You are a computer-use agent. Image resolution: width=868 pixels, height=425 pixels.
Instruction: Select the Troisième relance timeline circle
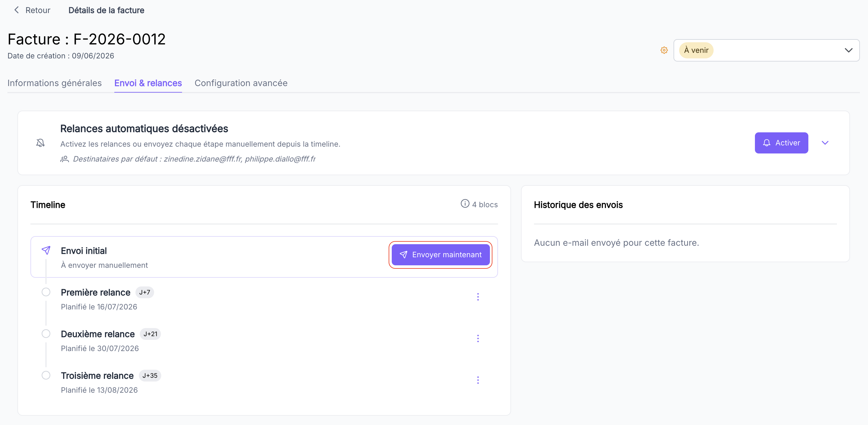pos(46,375)
